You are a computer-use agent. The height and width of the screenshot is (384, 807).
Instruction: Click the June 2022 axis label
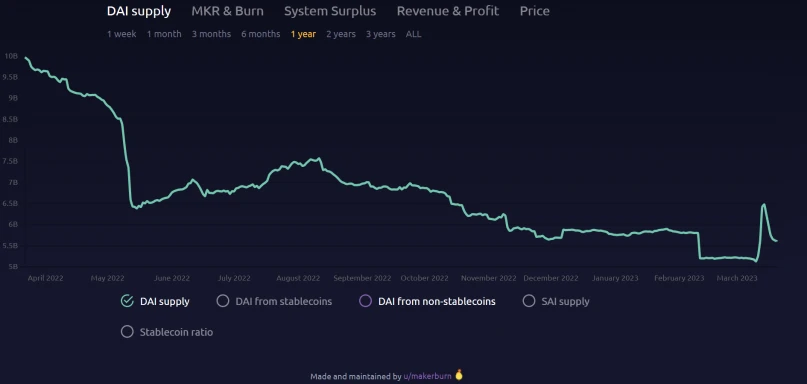(172, 278)
